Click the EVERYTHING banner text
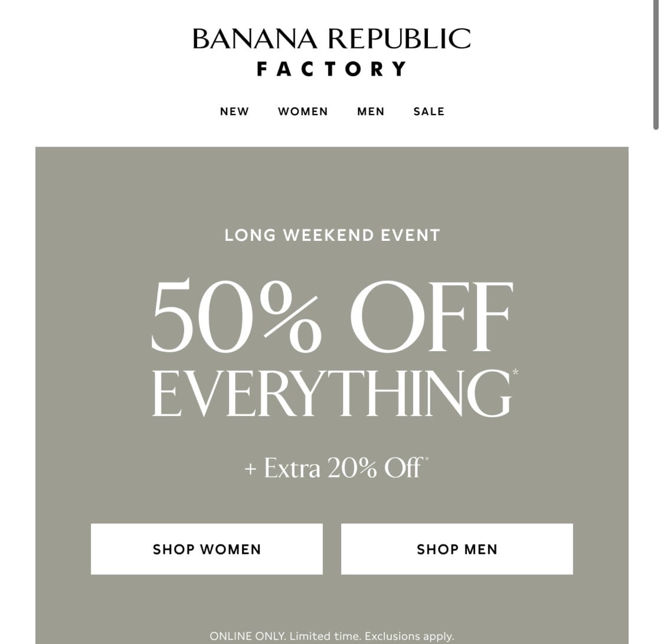Viewport: 664px width, 644px height. point(331,394)
